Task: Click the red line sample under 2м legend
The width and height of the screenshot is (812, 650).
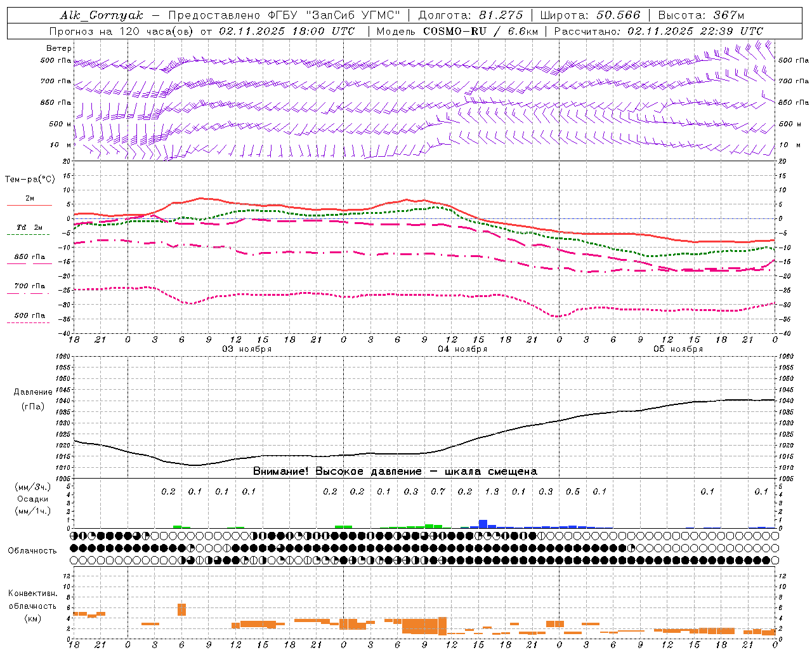Action: 29,205
